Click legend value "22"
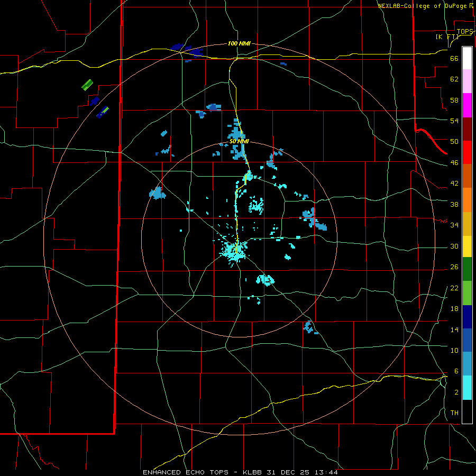 pos(454,288)
